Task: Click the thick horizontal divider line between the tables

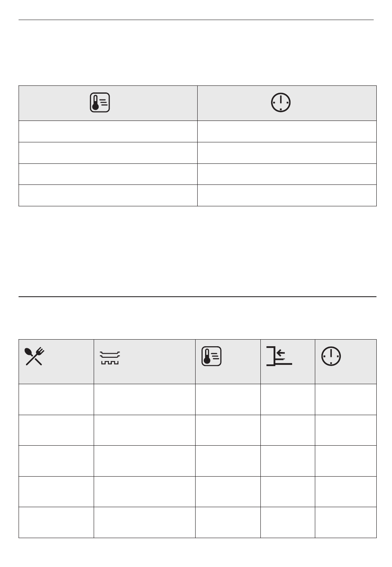Action: [x=198, y=296]
